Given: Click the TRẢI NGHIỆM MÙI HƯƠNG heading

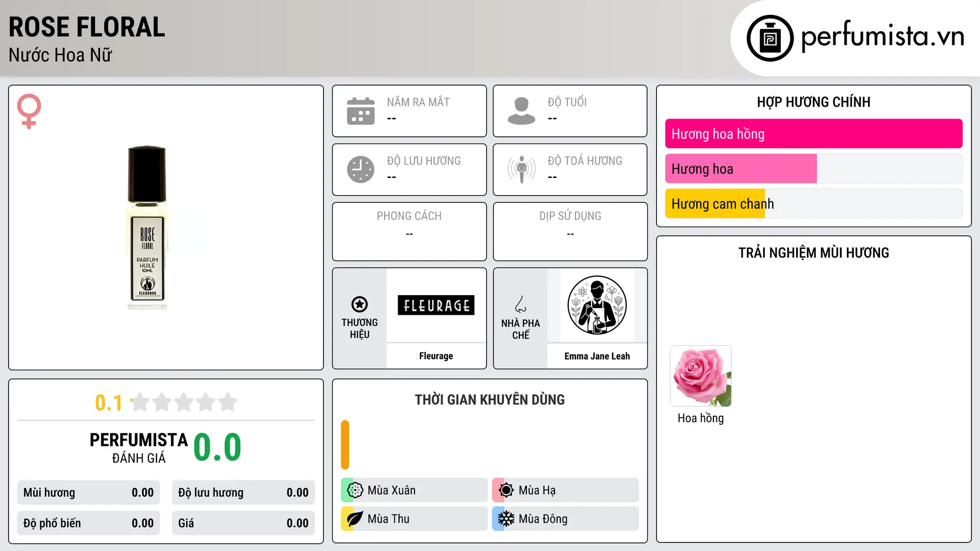Looking at the screenshot, I should 813,253.
